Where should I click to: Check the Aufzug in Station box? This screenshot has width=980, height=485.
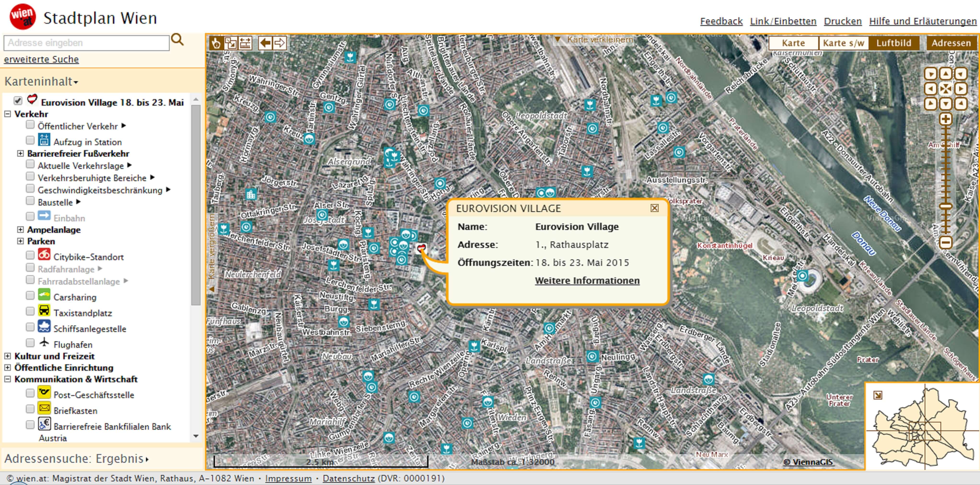[x=30, y=140]
